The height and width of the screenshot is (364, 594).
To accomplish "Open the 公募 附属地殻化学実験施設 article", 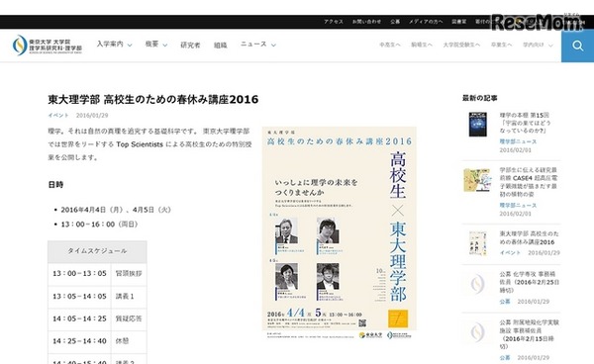I will click(530, 334).
